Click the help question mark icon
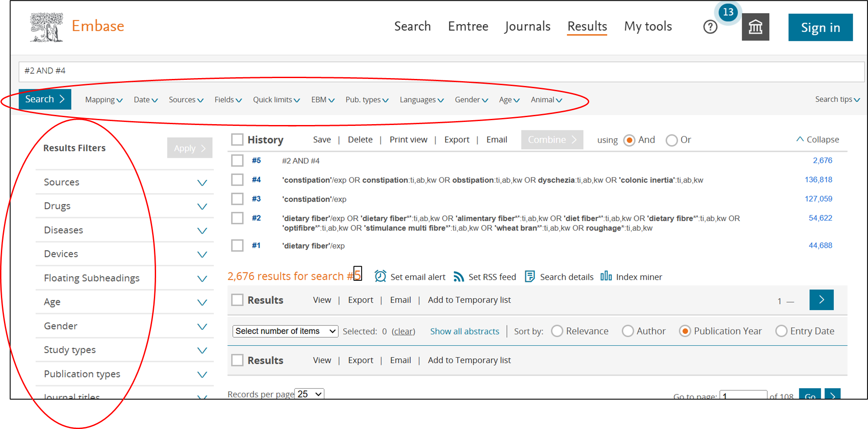Viewport: 868px width, 429px height. [710, 27]
